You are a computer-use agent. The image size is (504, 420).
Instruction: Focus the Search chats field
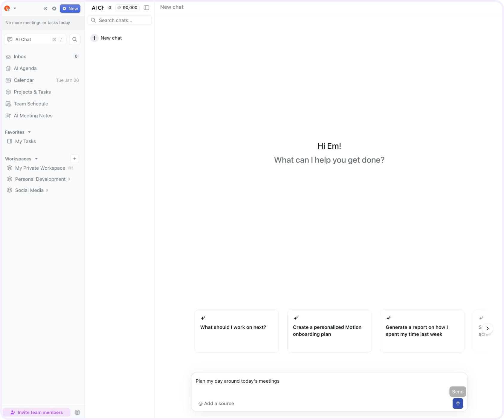tap(120, 20)
